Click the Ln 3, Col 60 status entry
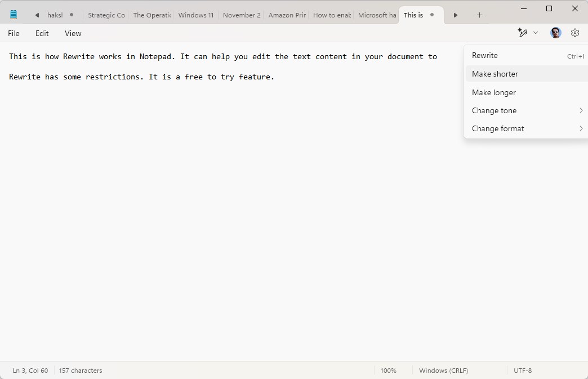The image size is (588, 379). pyautogui.click(x=30, y=371)
